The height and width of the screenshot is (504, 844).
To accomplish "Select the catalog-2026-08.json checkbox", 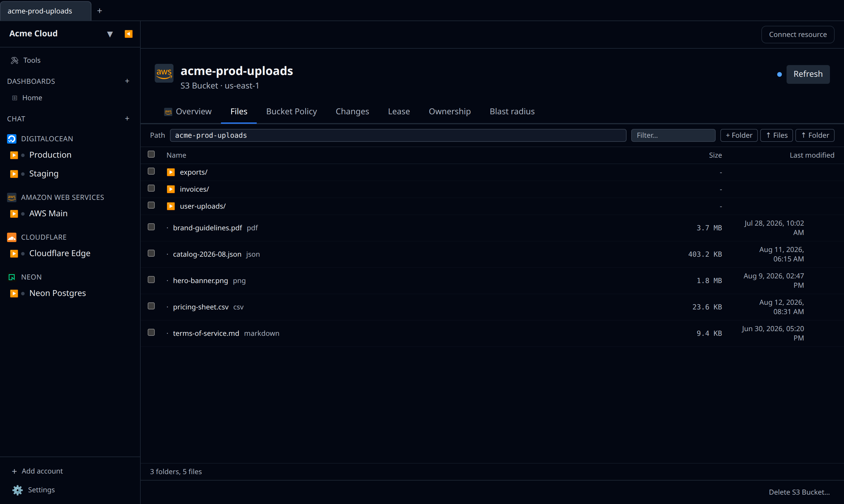I will [x=152, y=254].
